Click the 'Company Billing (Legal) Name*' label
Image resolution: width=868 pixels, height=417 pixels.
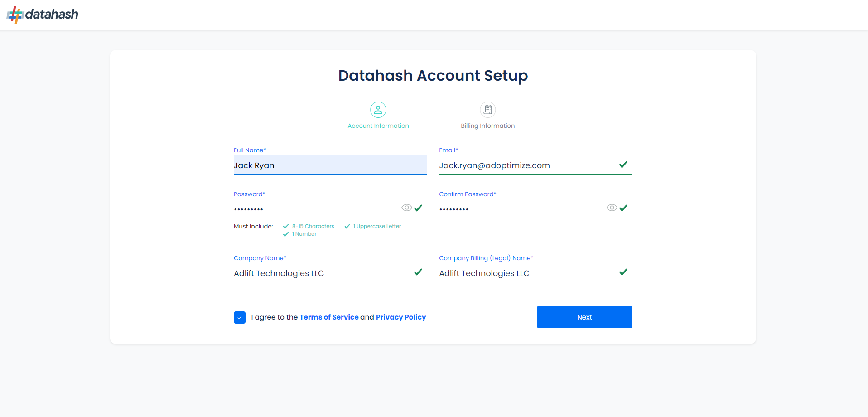486,258
